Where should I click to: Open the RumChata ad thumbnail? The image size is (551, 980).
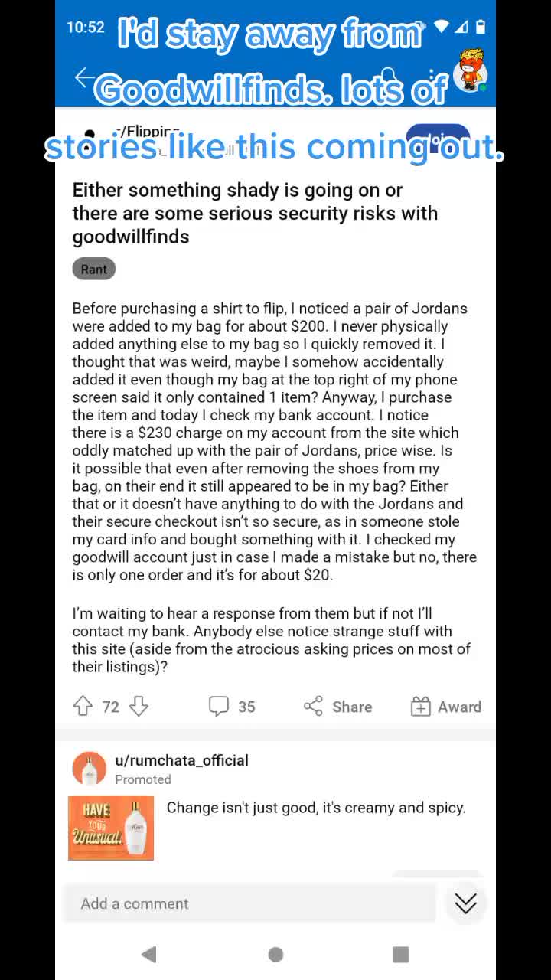coord(111,828)
